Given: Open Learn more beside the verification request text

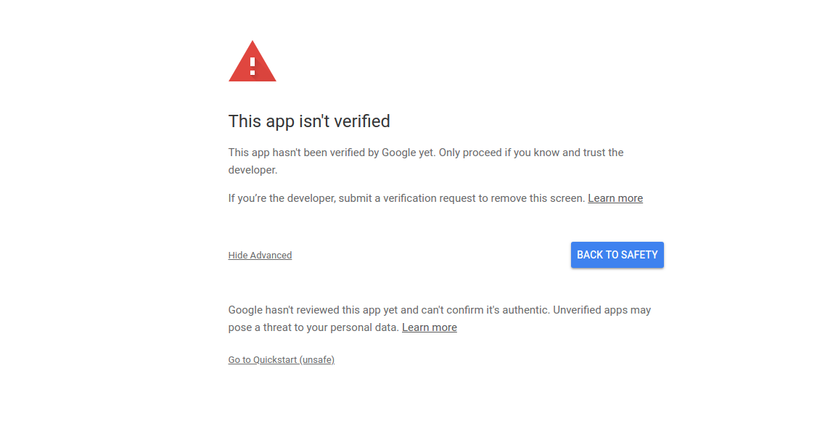Looking at the screenshot, I should tap(615, 199).
